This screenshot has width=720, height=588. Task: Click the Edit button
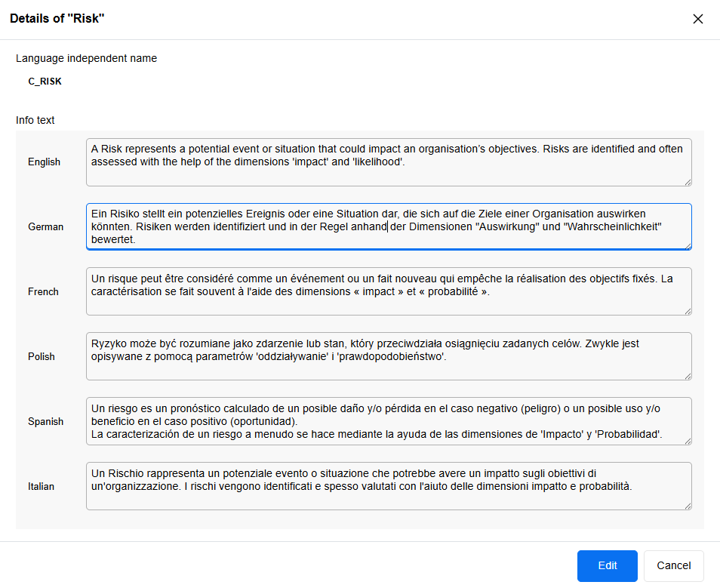pos(607,565)
